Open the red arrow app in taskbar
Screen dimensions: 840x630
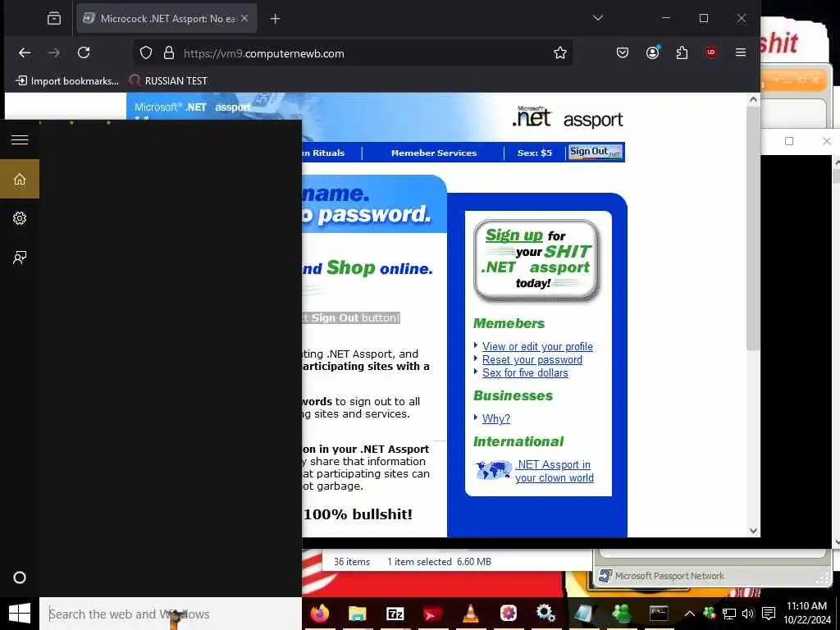[x=432, y=614]
